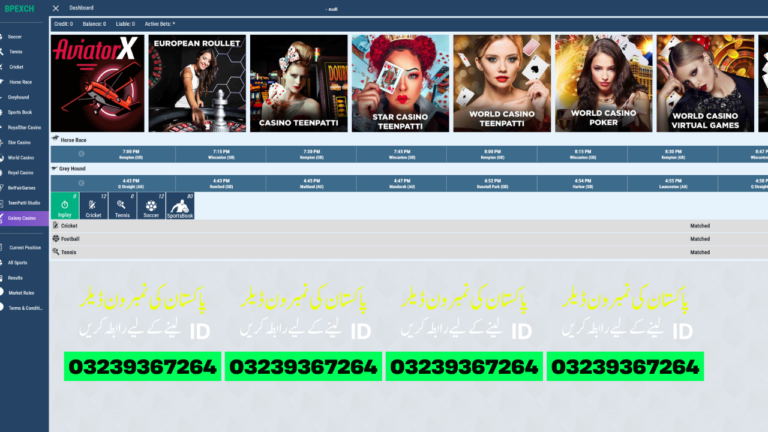The image size is (768, 432).
Task: Click the BPEXCH logo
Action: click(18, 8)
